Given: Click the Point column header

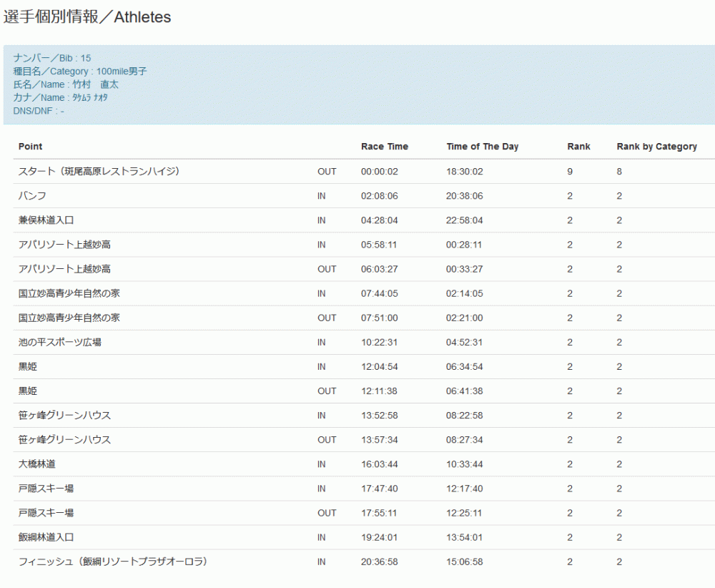Looking at the screenshot, I should (31, 147).
